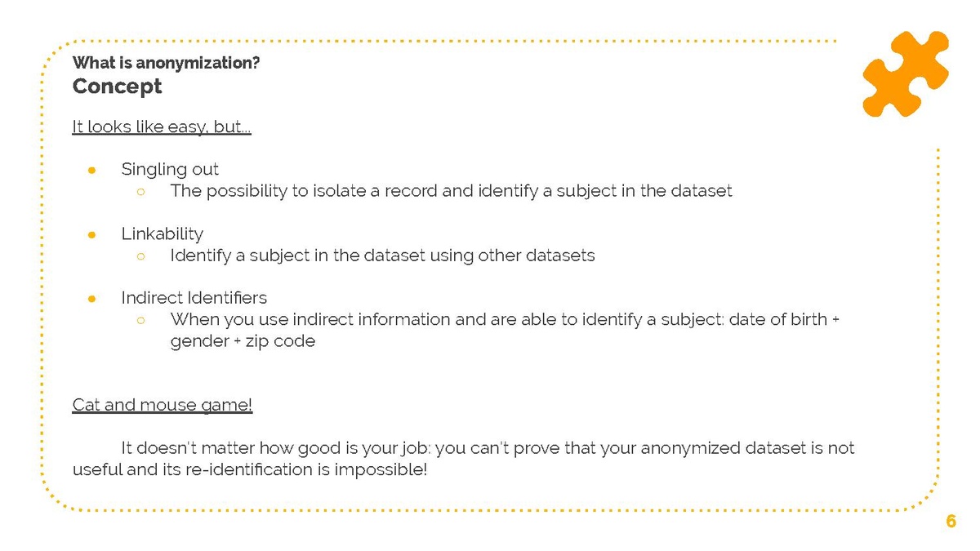Screen dimensions: 980x551
Task: Click the hollow bullet before 'When you use indirect'
Action: click(x=140, y=320)
